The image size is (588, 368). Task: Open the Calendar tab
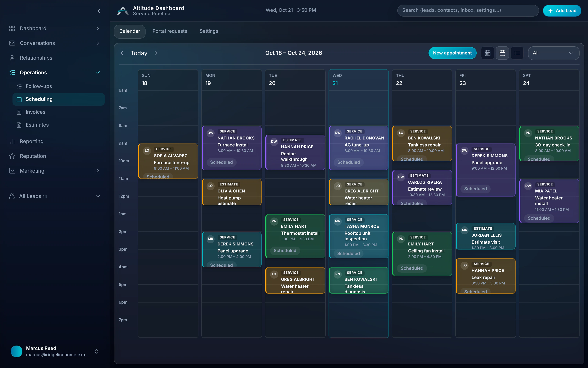130,31
